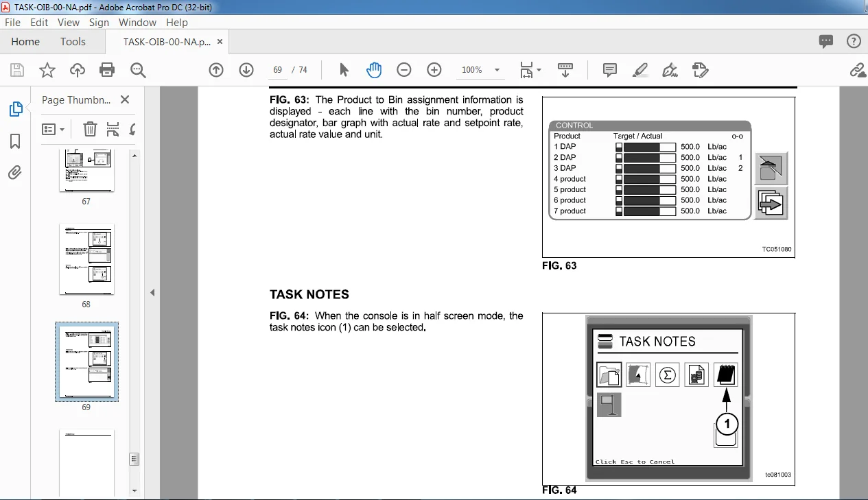Click the scrolling mode keyboard icon
The width and height of the screenshot is (868, 500).
pos(565,70)
